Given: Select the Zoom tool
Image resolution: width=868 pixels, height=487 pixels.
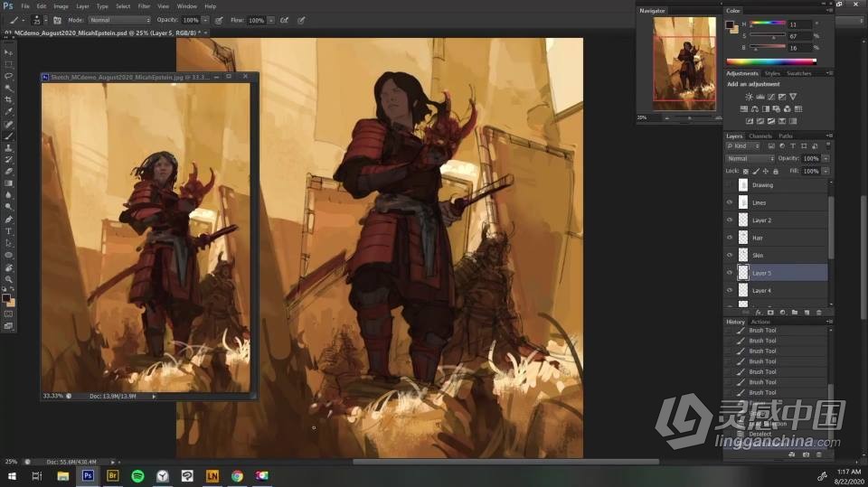Looking at the screenshot, I should click(x=8, y=279).
